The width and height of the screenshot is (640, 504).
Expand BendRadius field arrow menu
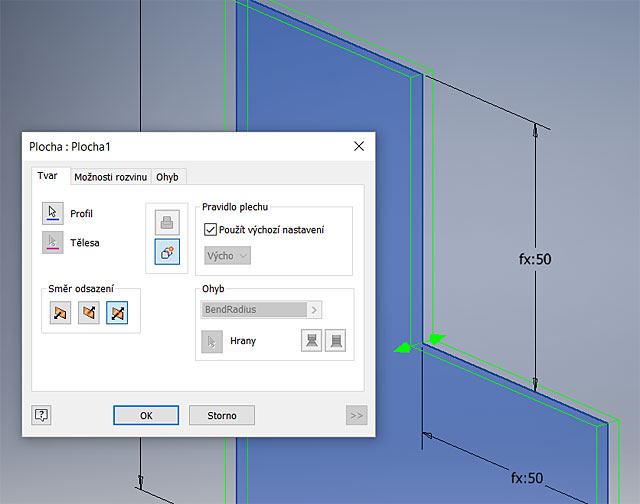coord(314,310)
